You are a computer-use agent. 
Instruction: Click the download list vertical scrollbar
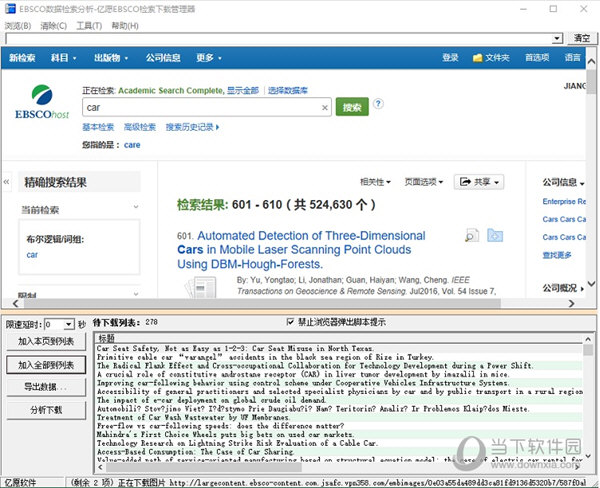tap(588, 398)
